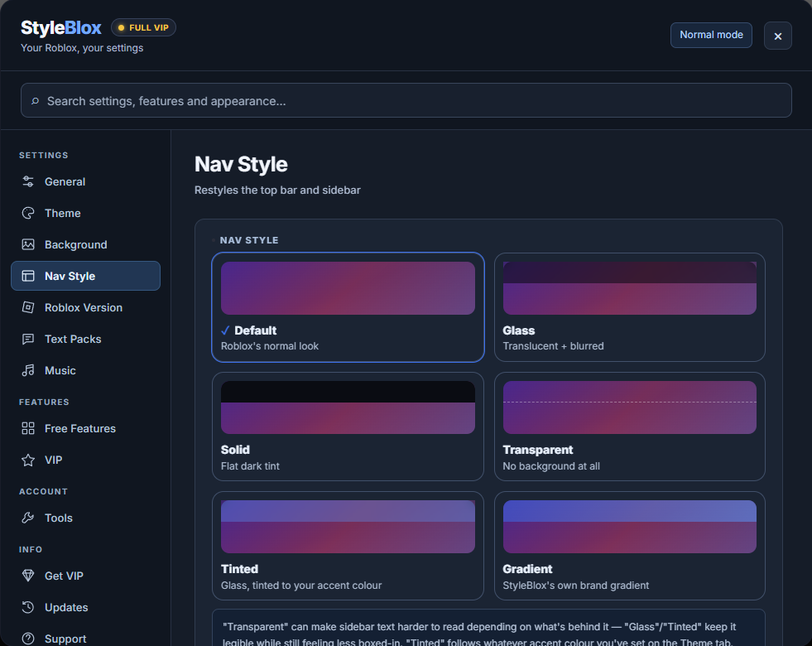Click the Tools wrench icon
This screenshot has width=812, height=646.
click(x=28, y=518)
